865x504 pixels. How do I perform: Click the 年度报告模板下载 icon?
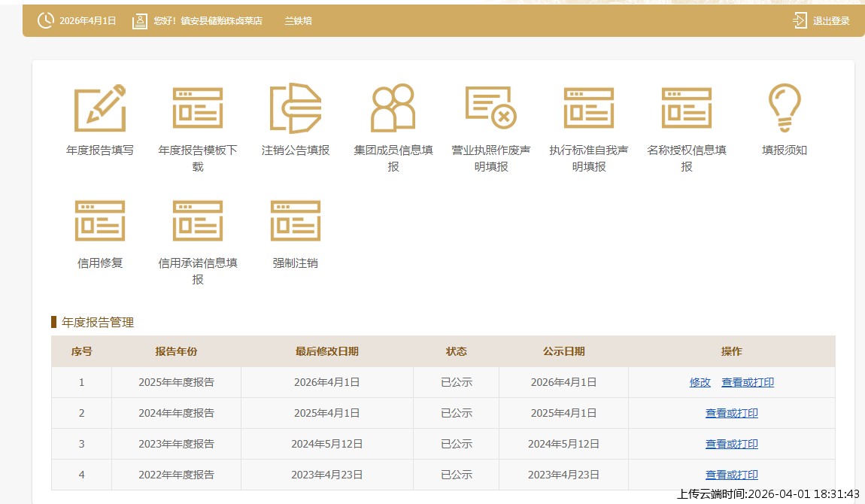click(198, 108)
